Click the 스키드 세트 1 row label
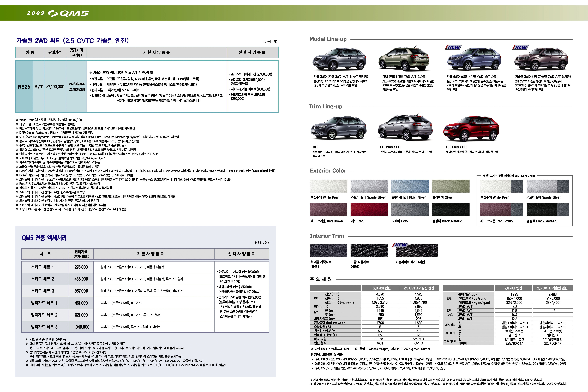 42,267
